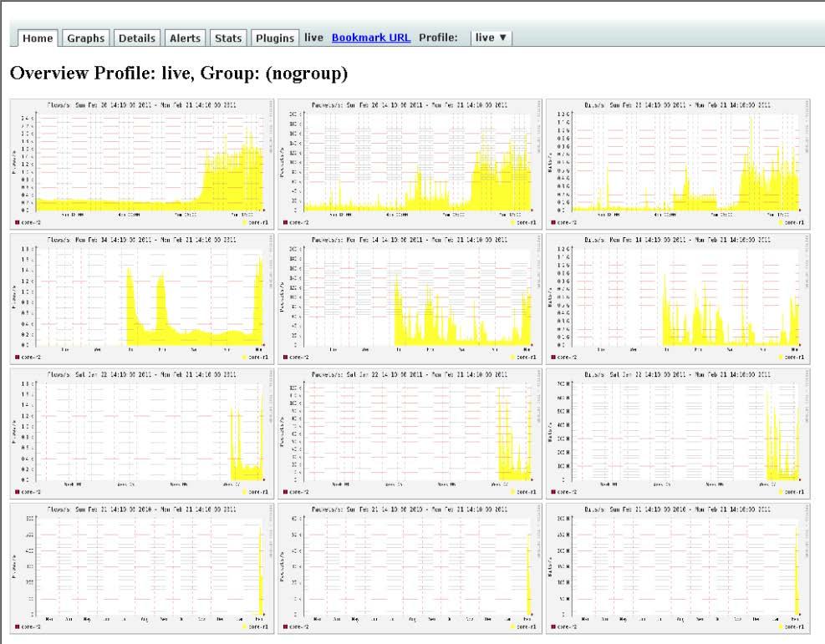Click the 'Profile:' label beside the dropdown
Viewport: 825px width, 644px height.
click(x=438, y=38)
